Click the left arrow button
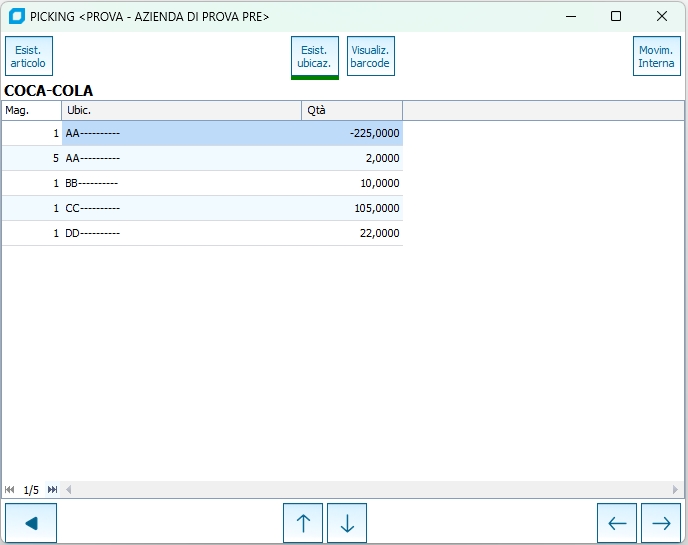Screen dimensions: 688x545 (x=617, y=523)
